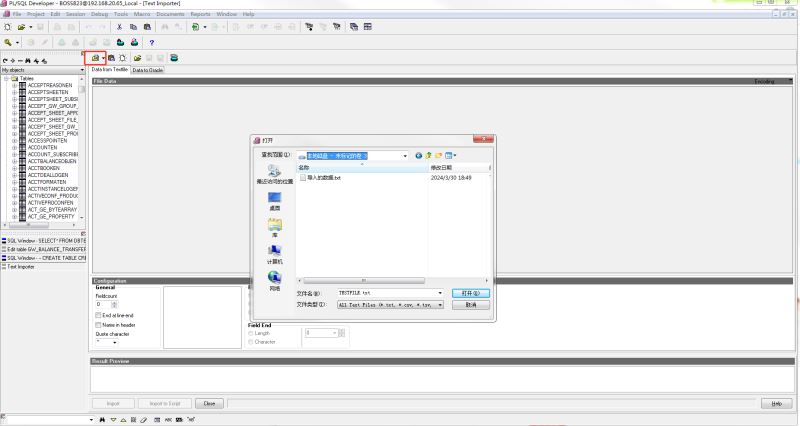Enable the End at line-end checkbox

point(98,315)
